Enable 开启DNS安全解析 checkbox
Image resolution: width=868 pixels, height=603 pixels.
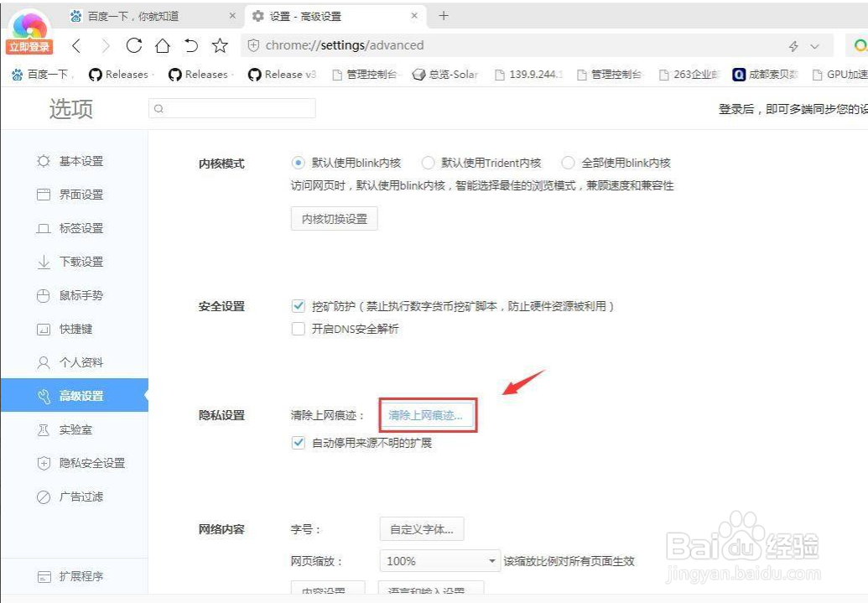(298, 329)
